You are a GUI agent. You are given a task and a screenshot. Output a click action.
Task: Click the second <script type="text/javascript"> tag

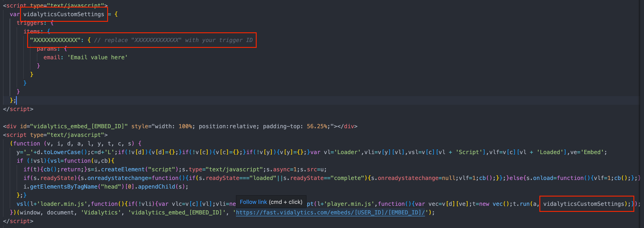coord(55,135)
